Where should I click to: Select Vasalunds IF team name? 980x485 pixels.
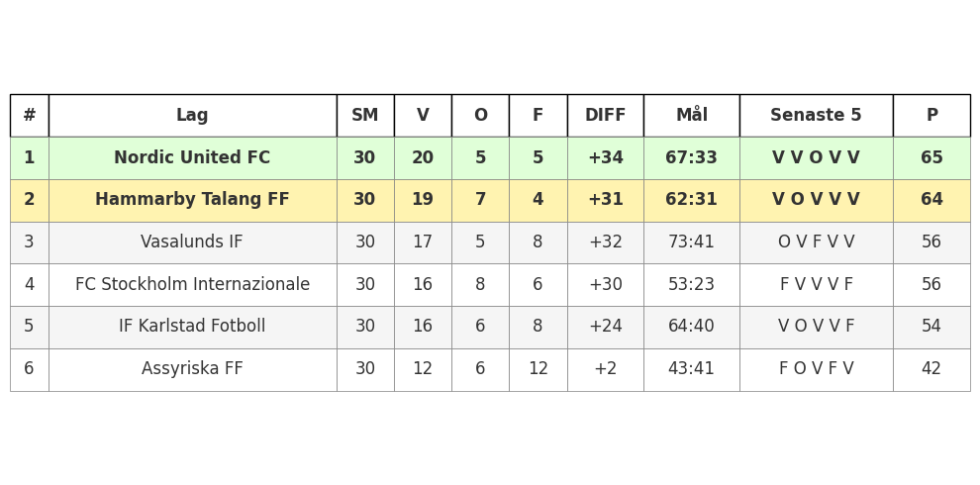[192, 242]
